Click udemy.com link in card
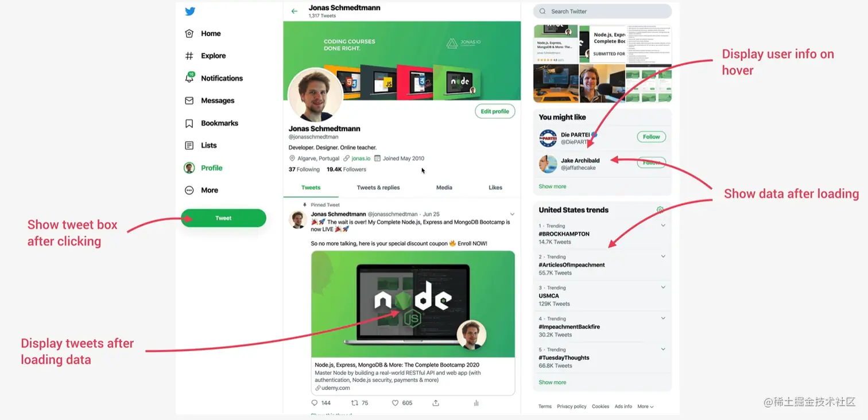Screen dimensions: 868x420 click(335, 388)
